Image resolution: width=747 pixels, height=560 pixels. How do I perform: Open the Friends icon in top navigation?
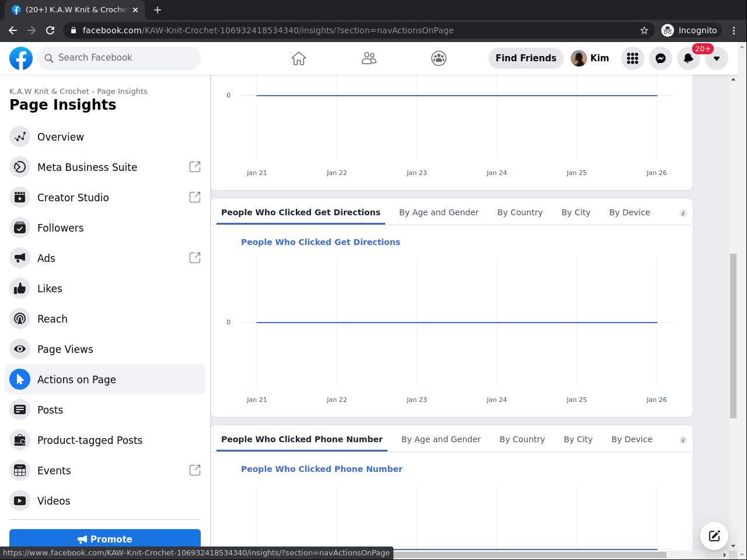(369, 58)
